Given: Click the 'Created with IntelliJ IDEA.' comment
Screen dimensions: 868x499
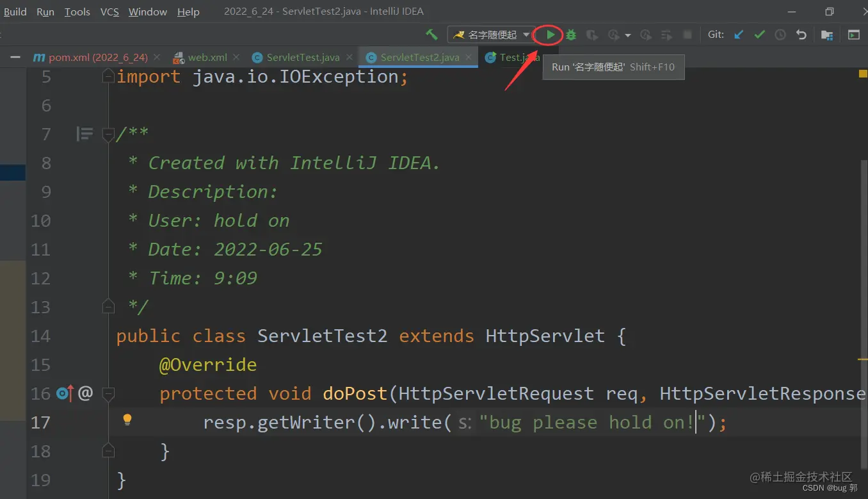Looking at the screenshot, I should [284, 163].
